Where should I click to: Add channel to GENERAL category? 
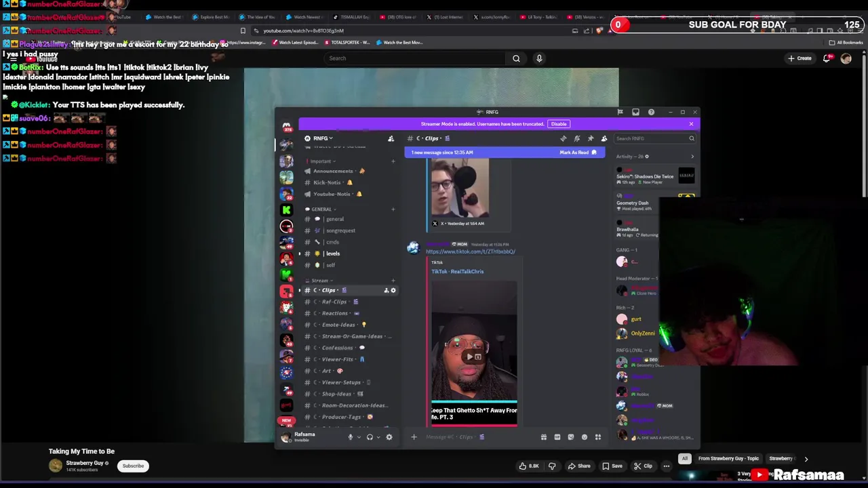tap(393, 209)
